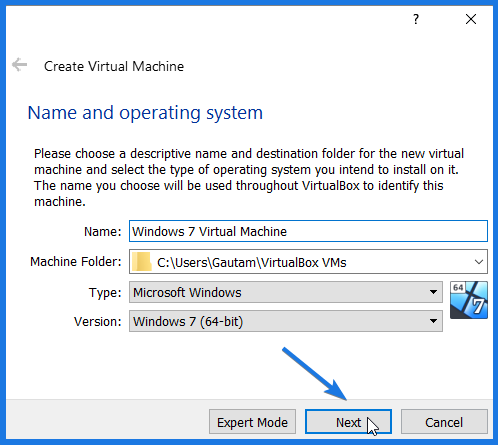Click the Windows 7 64-bit OS icon

469,300
